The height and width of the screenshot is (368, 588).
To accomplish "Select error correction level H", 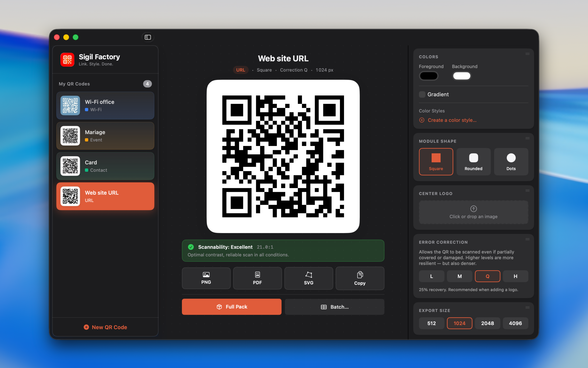I will point(515,276).
